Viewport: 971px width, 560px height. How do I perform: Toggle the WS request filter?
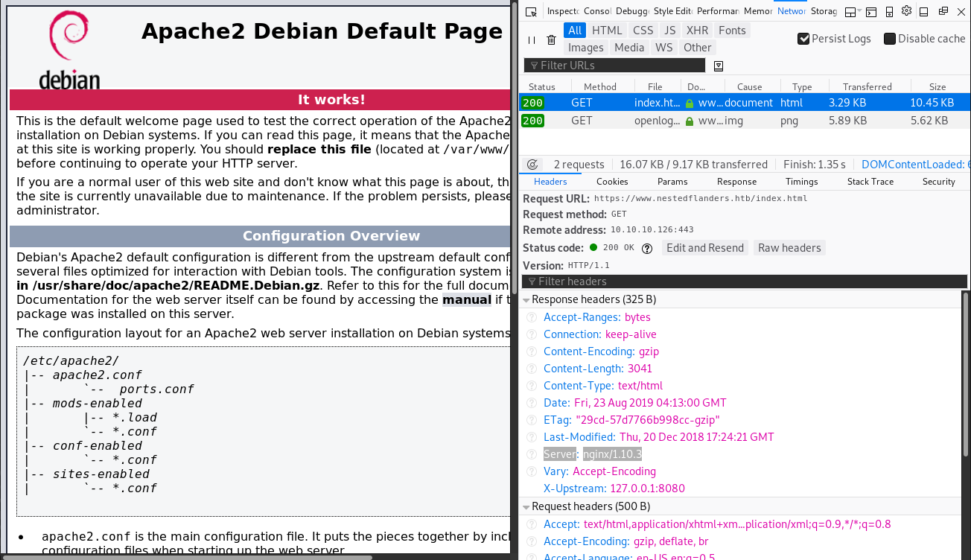[x=664, y=48]
